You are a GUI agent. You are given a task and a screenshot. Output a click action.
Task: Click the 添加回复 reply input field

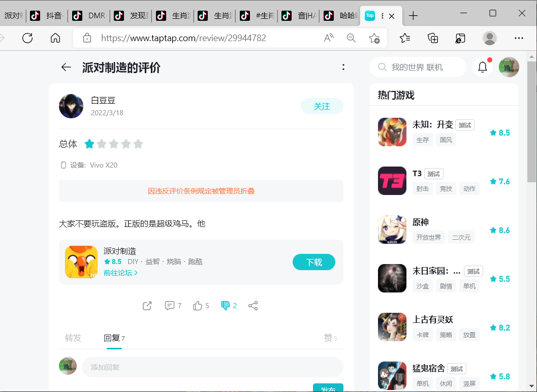212,367
